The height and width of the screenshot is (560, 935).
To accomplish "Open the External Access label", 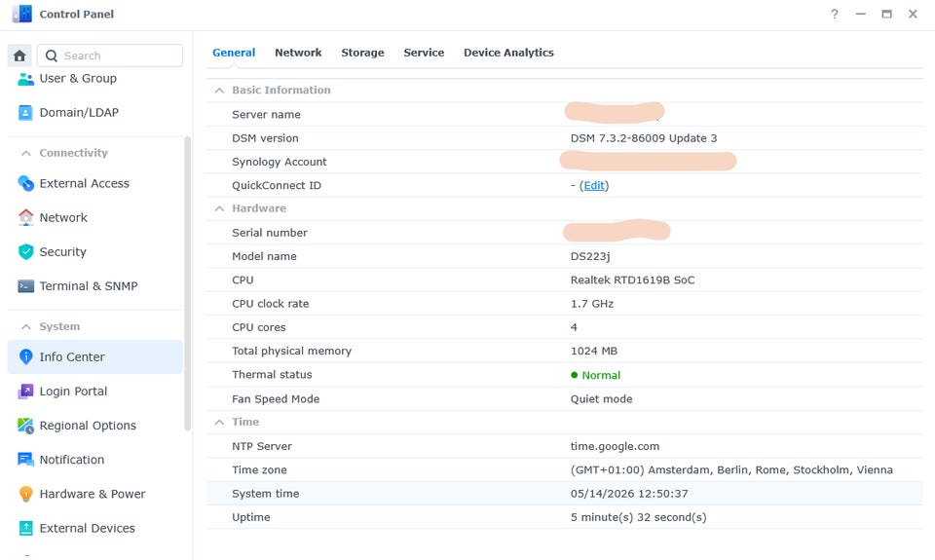I will [84, 183].
